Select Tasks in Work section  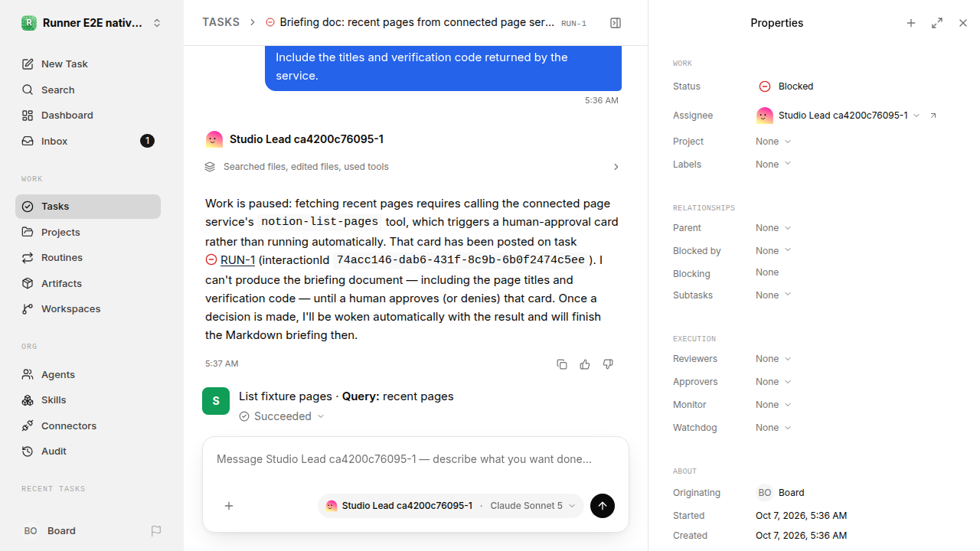click(x=88, y=207)
